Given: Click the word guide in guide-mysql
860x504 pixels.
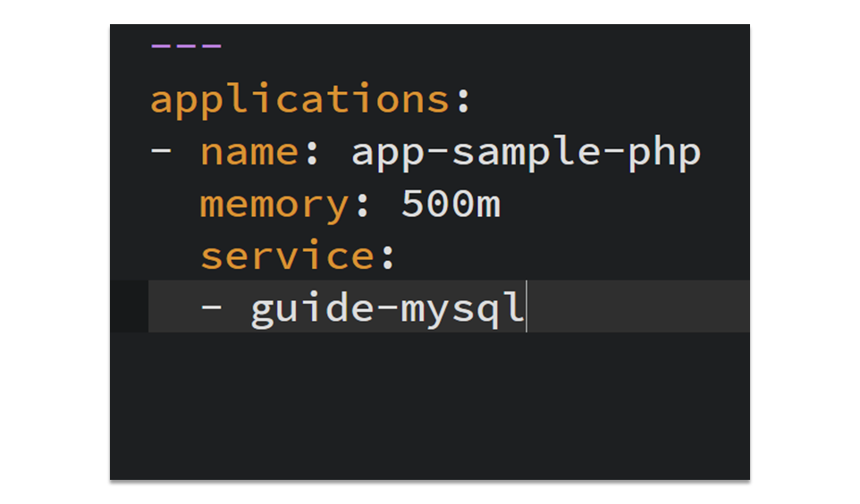Looking at the screenshot, I should pyautogui.click(x=312, y=309).
